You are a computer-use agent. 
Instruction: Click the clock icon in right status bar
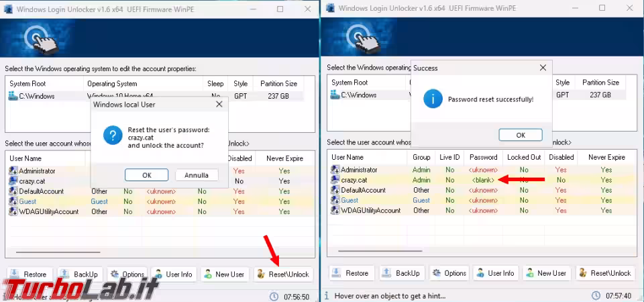coord(596,295)
